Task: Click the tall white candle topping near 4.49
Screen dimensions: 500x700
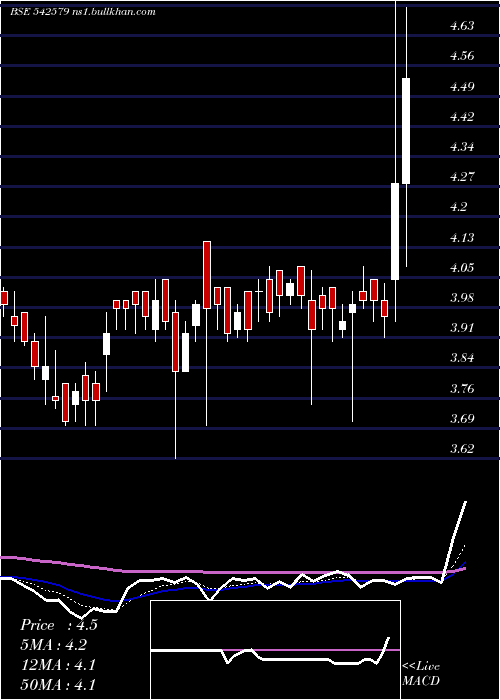Action: pos(406,131)
